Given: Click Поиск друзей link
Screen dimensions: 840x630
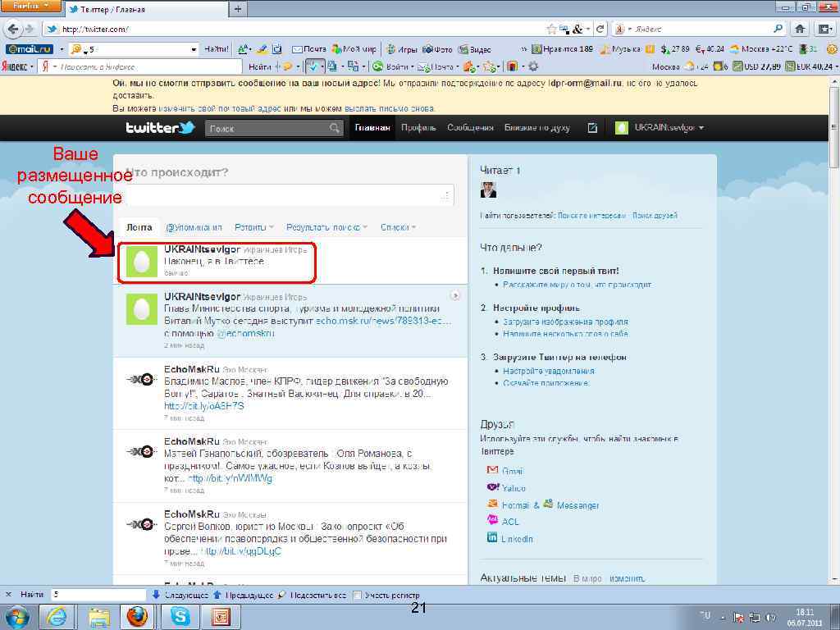Looking at the screenshot, I should [655, 216].
